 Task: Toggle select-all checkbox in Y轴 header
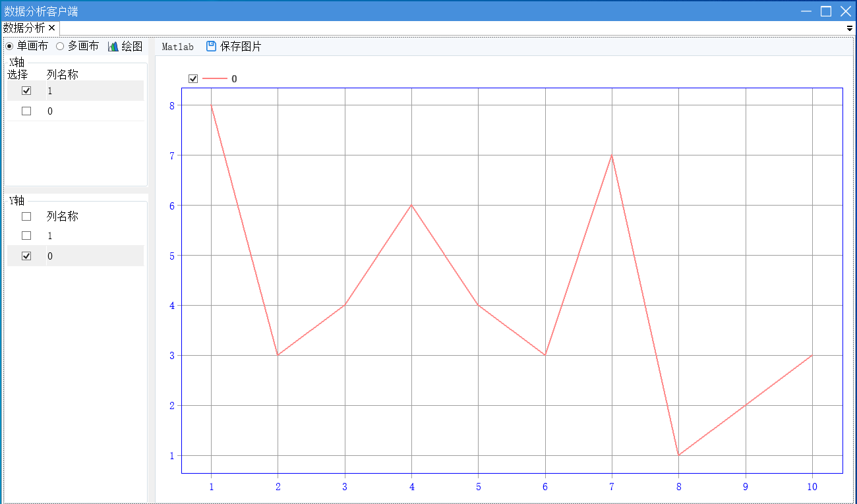point(26,216)
